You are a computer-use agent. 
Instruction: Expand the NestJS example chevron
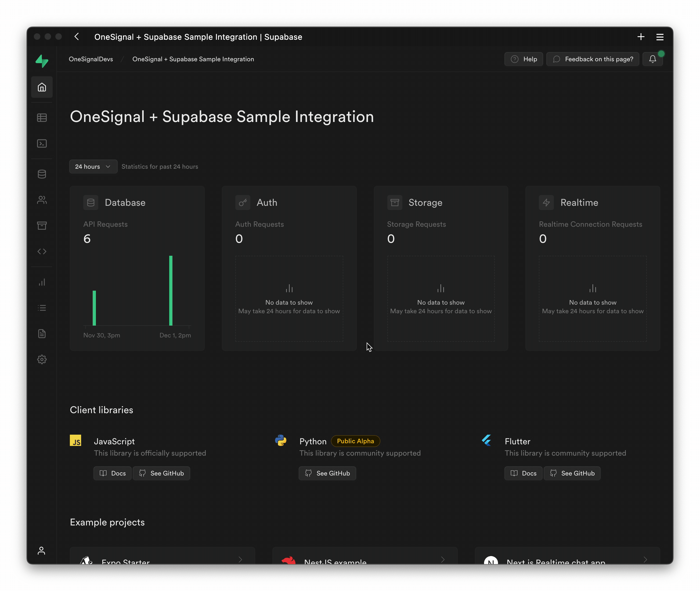(x=443, y=560)
